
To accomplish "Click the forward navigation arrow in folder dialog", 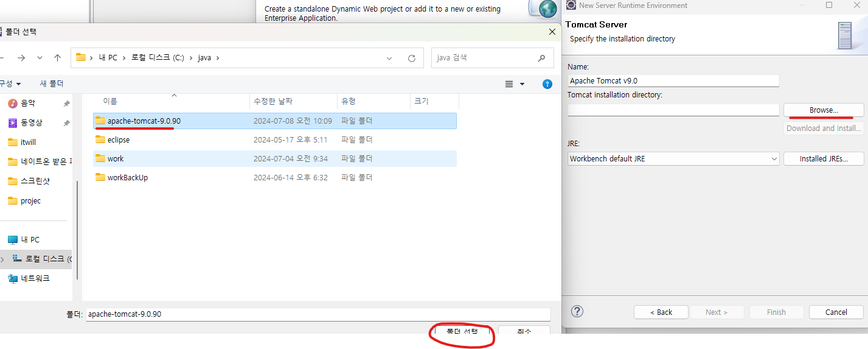I will click(21, 58).
